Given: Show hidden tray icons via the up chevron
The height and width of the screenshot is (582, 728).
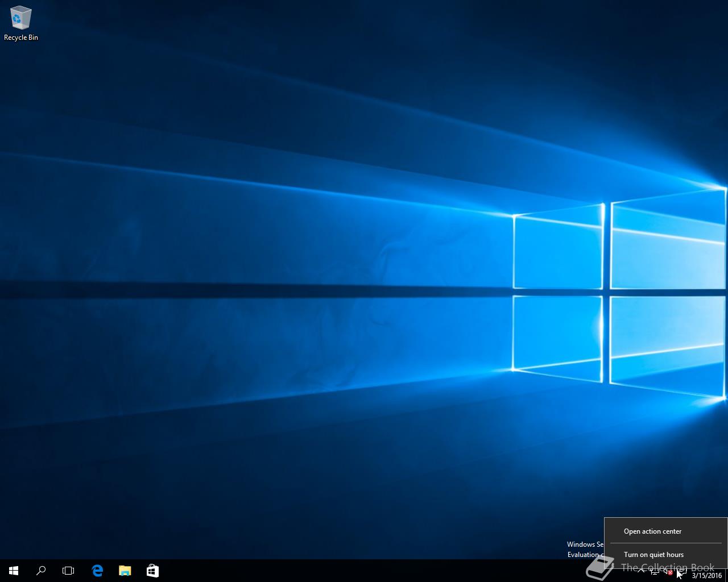Looking at the screenshot, I should (641, 571).
